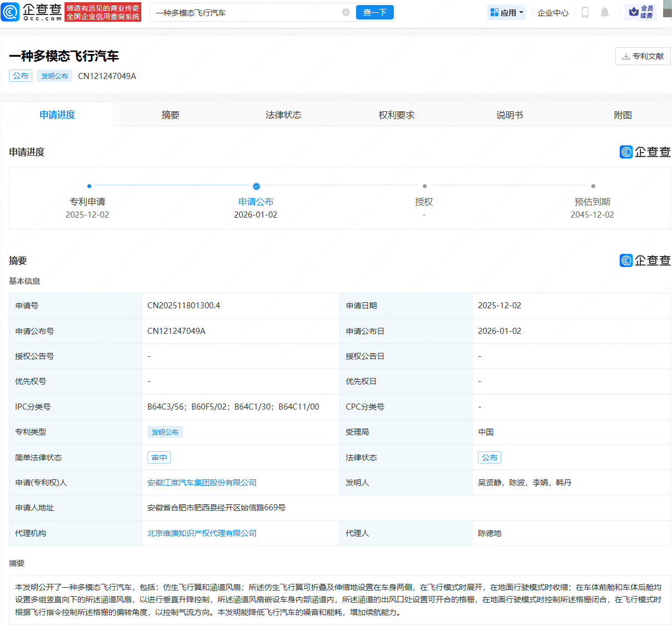The image size is (672, 625).
Task: Click the Qcc.com logo icon
Action: (11, 12)
